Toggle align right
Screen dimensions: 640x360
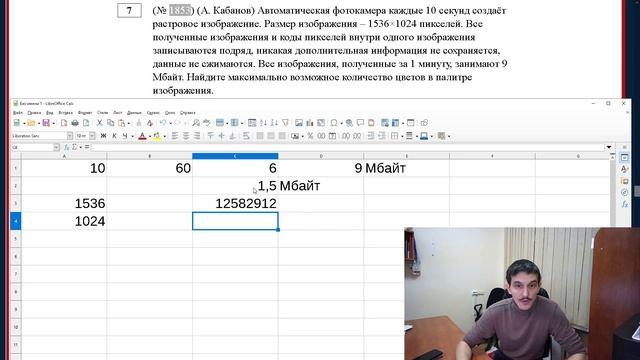pos(197,136)
